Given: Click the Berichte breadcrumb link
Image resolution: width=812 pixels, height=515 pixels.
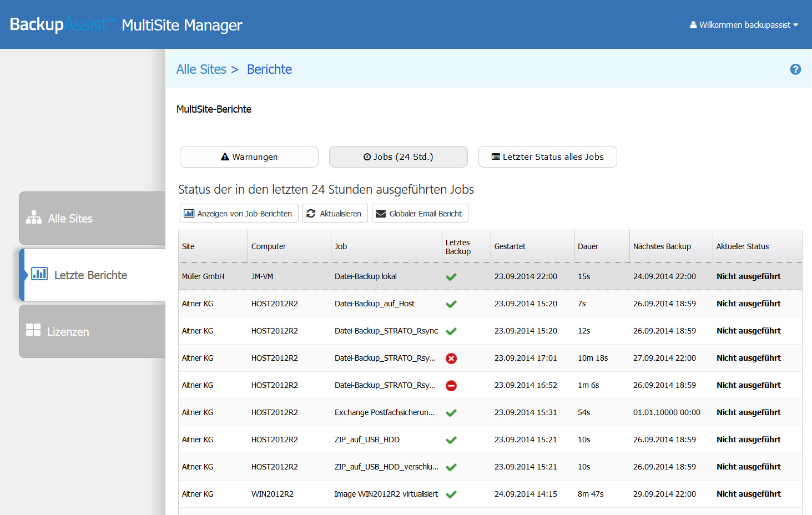Looking at the screenshot, I should 269,69.
